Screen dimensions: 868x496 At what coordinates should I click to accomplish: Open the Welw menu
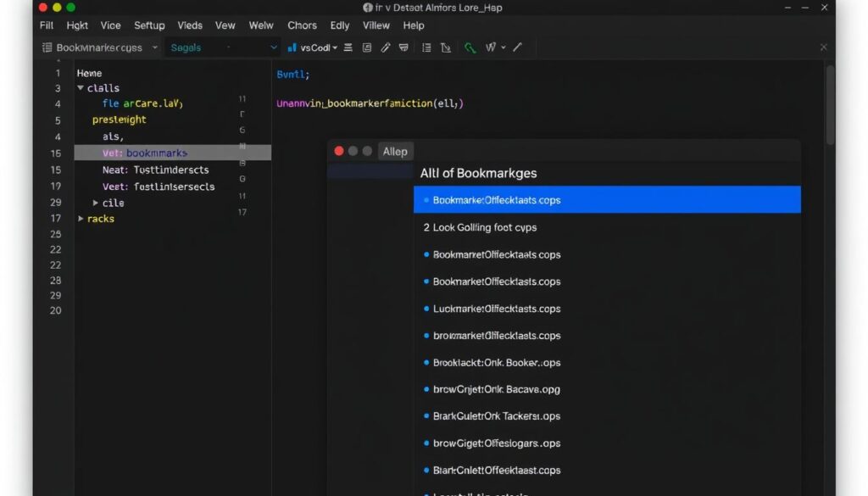point(261,25)
